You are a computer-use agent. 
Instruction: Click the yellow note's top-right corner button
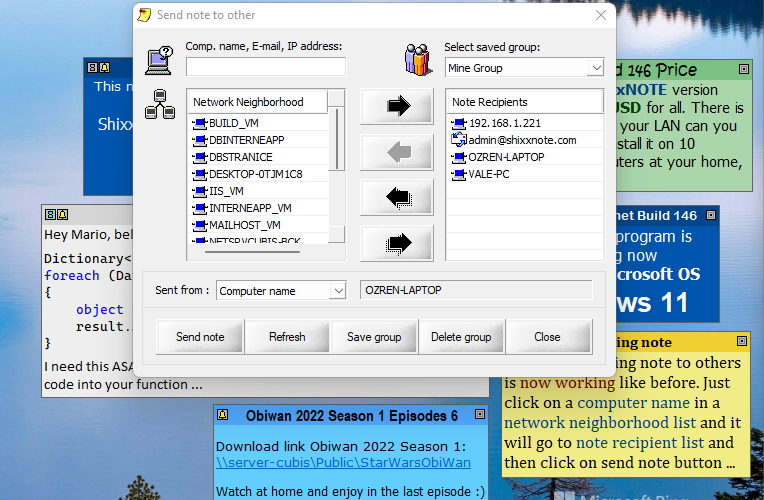[x=741, y=342]
